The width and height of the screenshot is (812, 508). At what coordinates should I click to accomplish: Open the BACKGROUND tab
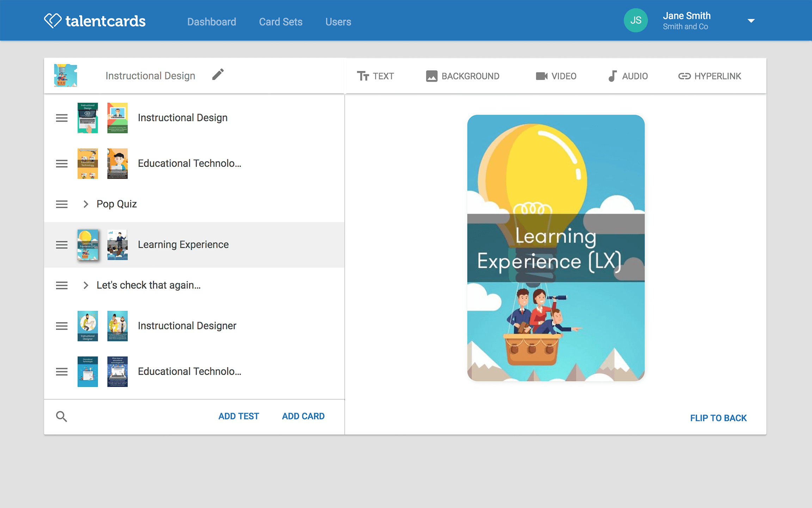462,76
